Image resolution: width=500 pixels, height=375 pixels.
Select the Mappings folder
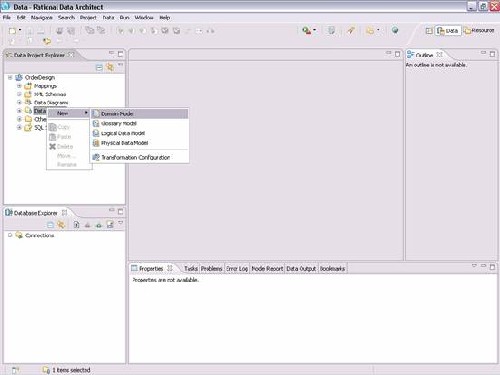pyautogui.click(x=45, y=86)
